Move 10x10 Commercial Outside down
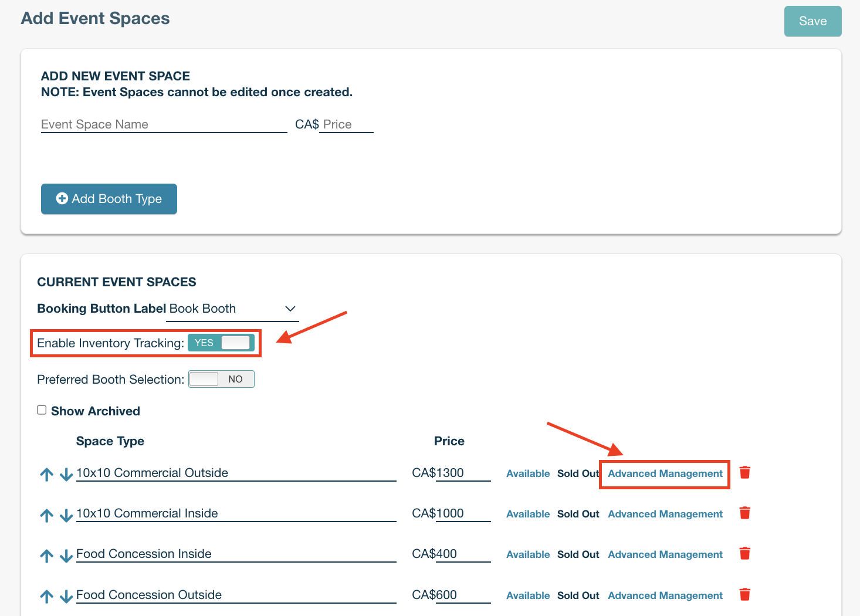Image resolution: width=860 pixels, height=616 pixels. (66, 475)
